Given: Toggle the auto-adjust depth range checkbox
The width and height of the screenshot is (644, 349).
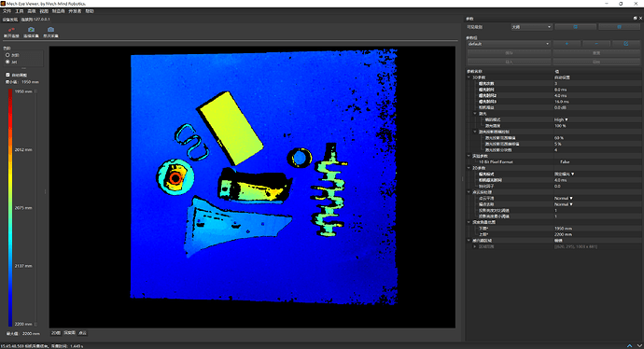Looking at the screenshot, I should pyautogui.click(x=7, y=76).
